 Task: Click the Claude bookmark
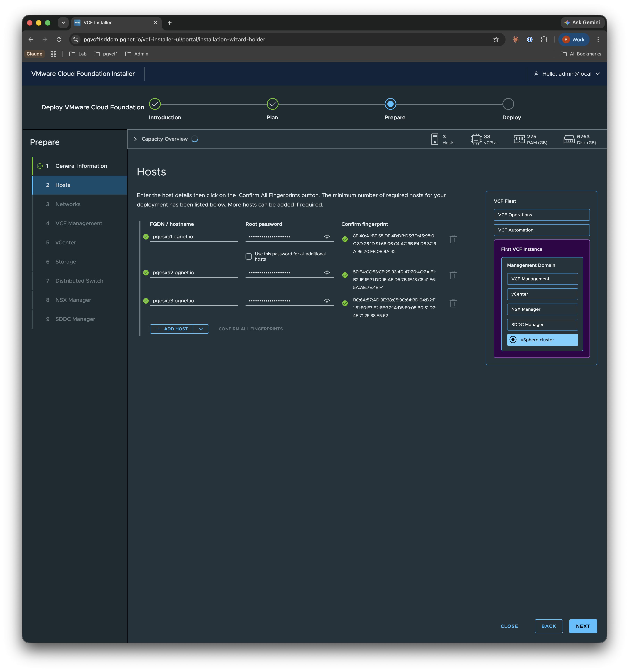(34, 54)
